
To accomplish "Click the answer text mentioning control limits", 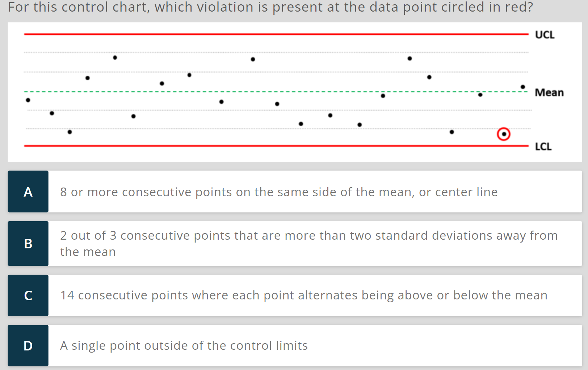I will pos(184,345).
